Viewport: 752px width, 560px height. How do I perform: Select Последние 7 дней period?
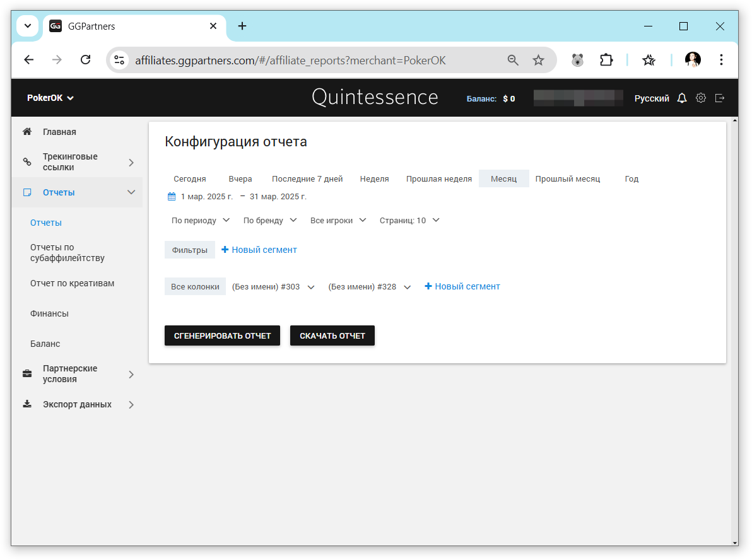click(x=307, y=179)
